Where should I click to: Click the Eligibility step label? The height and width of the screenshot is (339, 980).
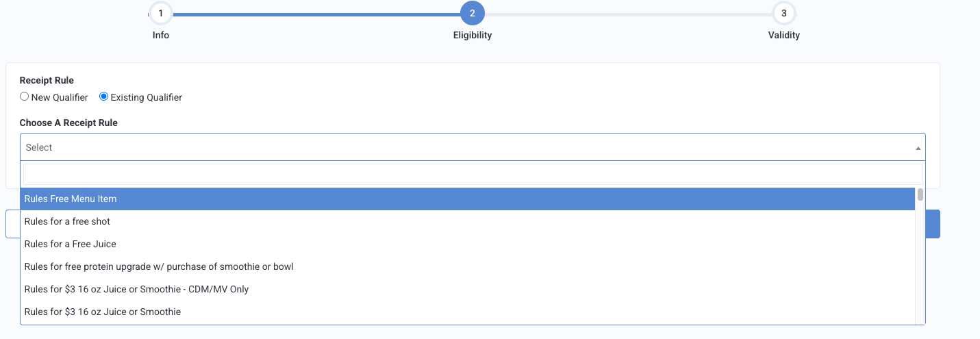(x=473, y=35)
